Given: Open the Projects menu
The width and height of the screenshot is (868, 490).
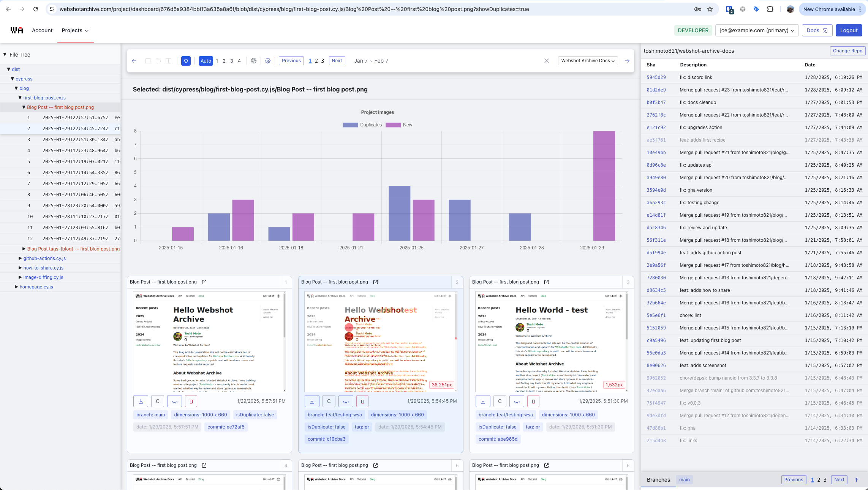Looking at the screenshot, I should (75, 30).
